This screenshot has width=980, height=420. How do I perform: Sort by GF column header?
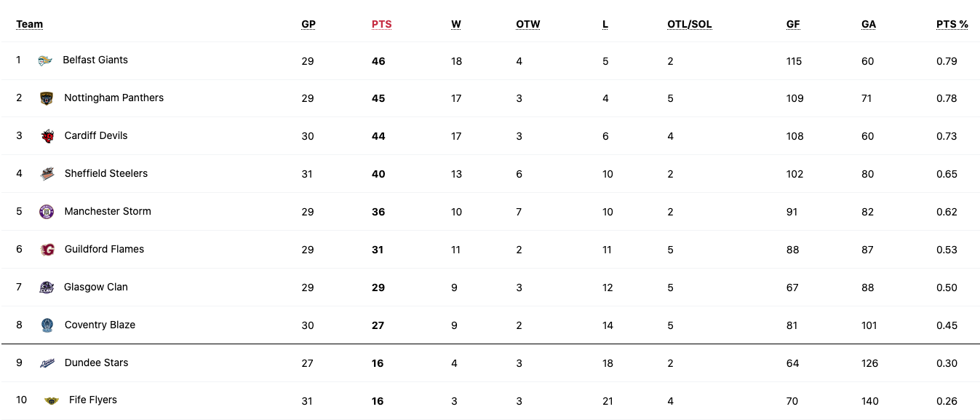tap(793, 24)
